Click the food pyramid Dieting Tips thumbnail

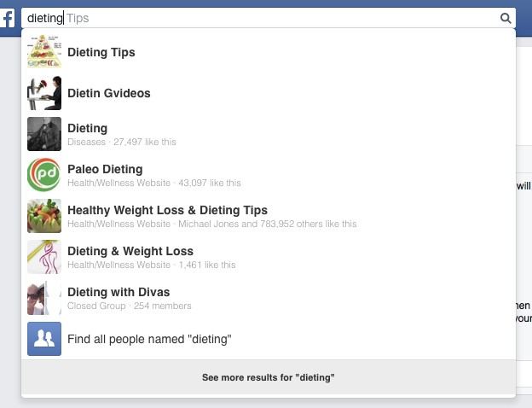tap(44, 52)
